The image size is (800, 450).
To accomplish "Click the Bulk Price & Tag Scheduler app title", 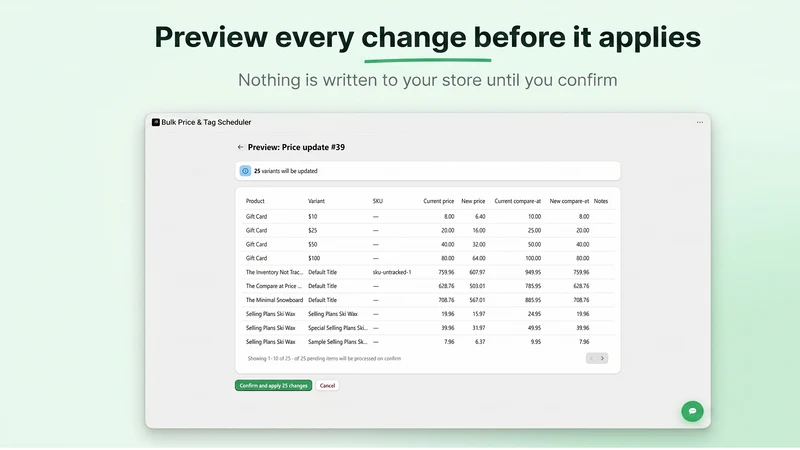I will 206,122.
